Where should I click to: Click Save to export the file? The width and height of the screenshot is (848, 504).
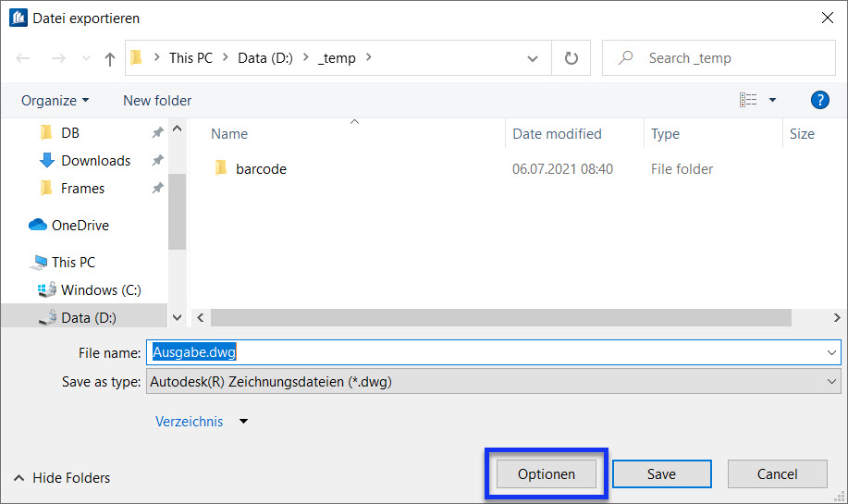tap(661, 473)
